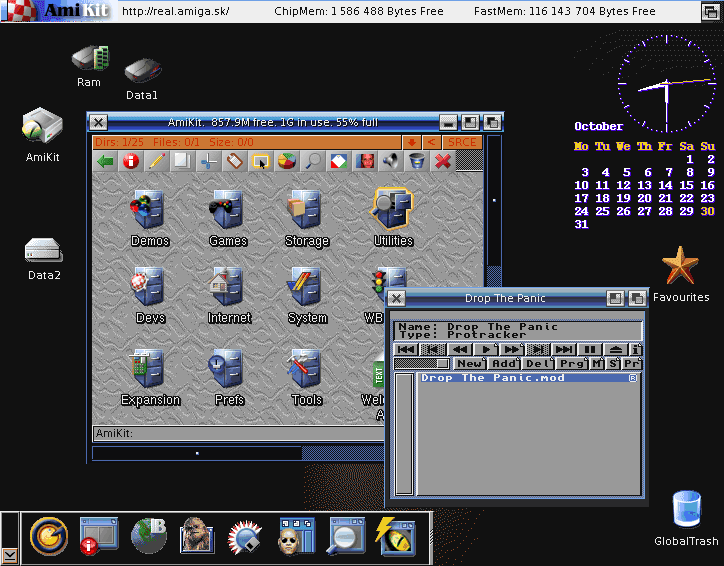Toggle the SRCE source button

(462, 142)
